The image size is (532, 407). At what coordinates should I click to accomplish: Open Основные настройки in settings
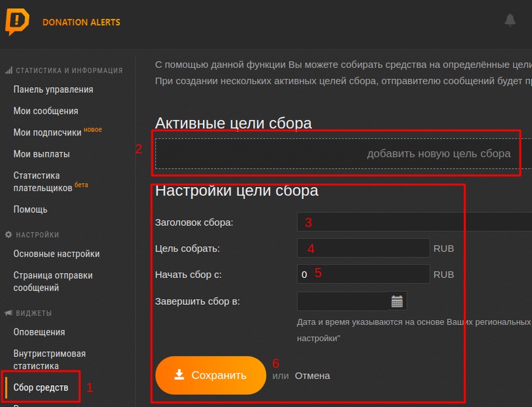(57, 254)
